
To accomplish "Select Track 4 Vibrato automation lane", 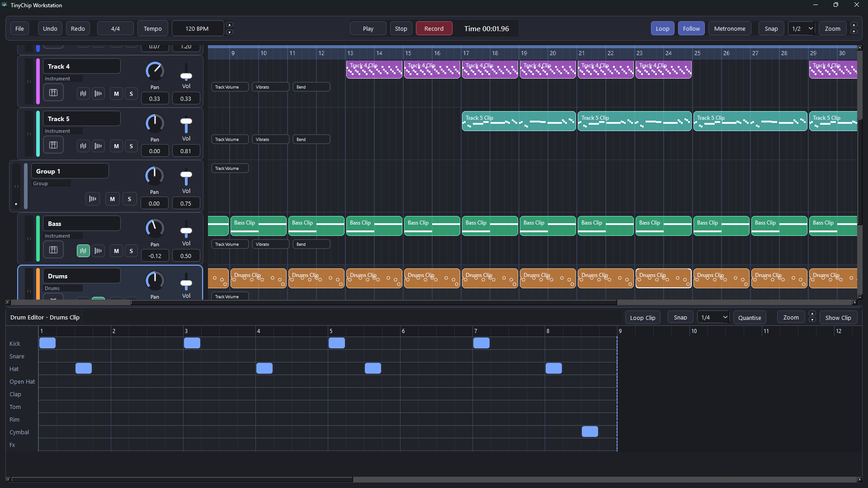I will pyautogui.click(x=271, y=87).
